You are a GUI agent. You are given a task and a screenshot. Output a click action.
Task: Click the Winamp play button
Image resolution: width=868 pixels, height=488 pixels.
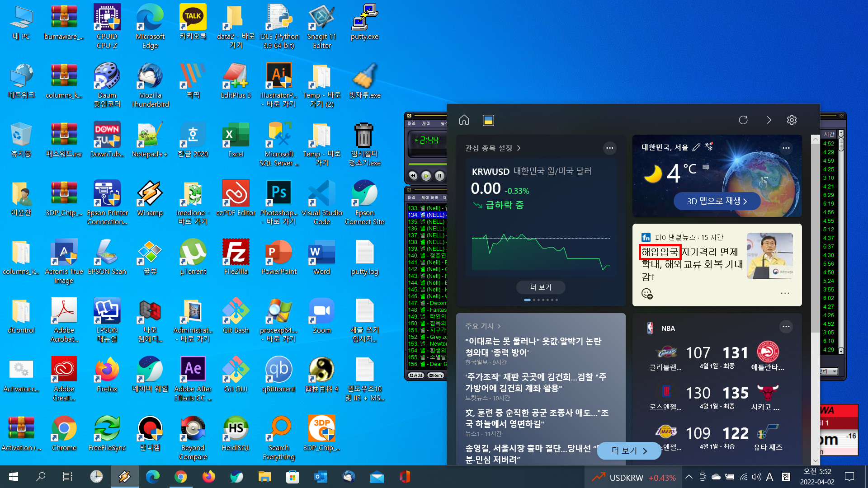[x=426, y=175]
